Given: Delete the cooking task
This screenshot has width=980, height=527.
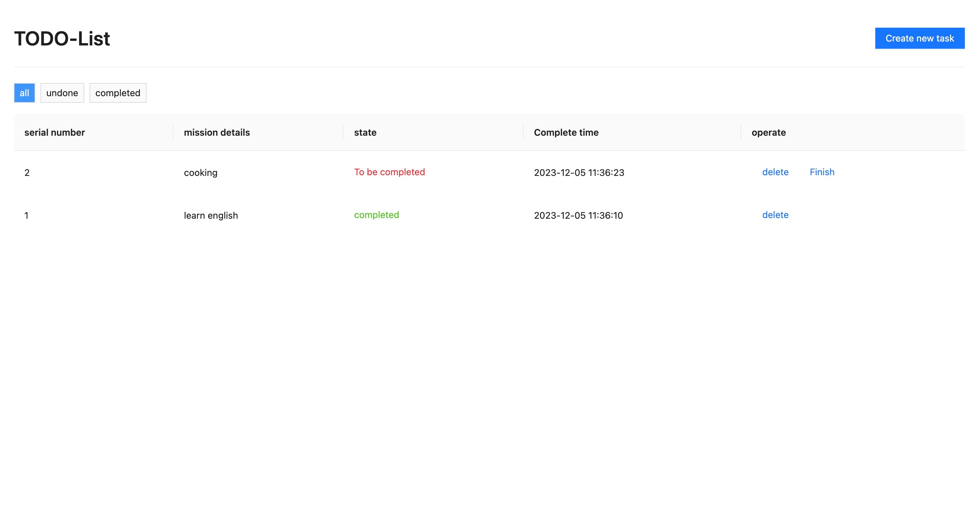Looking at the screenshot, I should 775,172.
